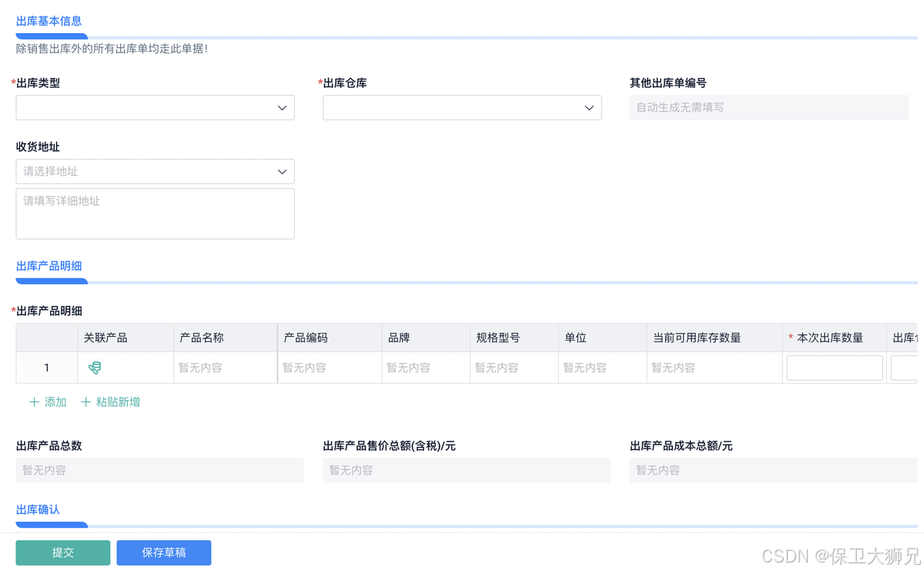
Task: Click the 暂无内容 cell under 规格型号
Action: coord(514,368)
